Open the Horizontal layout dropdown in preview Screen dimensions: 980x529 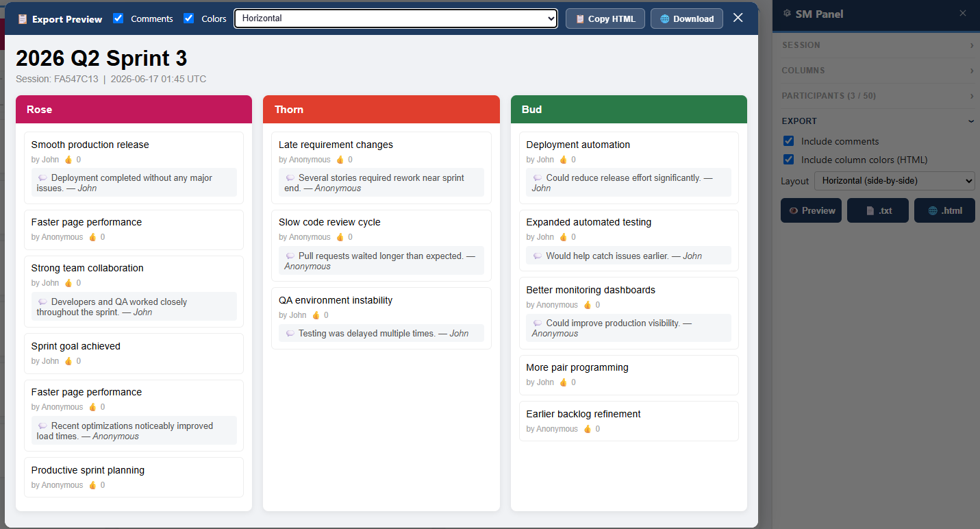point(396,19)
